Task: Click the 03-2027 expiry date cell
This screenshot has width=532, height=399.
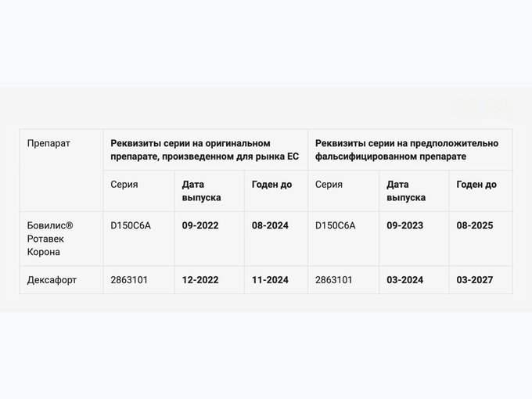Action: (x=481, y=280)
